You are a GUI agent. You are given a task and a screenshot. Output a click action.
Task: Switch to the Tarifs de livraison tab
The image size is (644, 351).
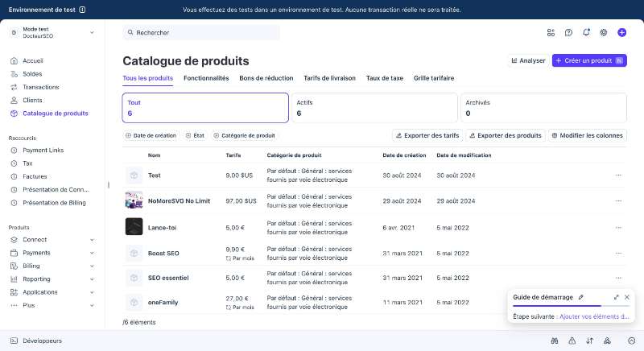[330, 78]
